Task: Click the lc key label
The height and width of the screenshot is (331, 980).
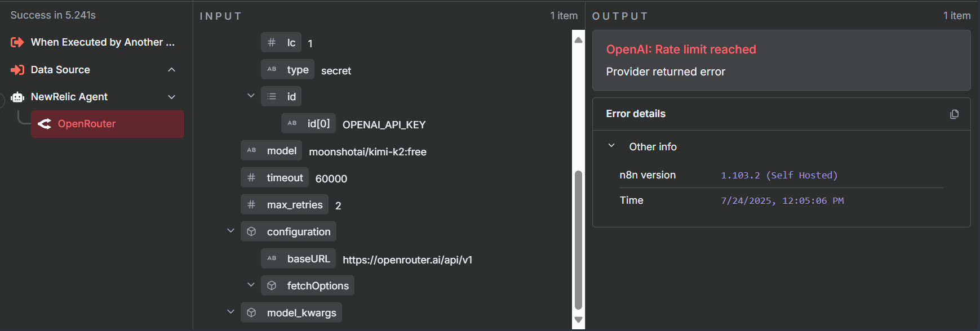Action: click(x=291, y=43)
